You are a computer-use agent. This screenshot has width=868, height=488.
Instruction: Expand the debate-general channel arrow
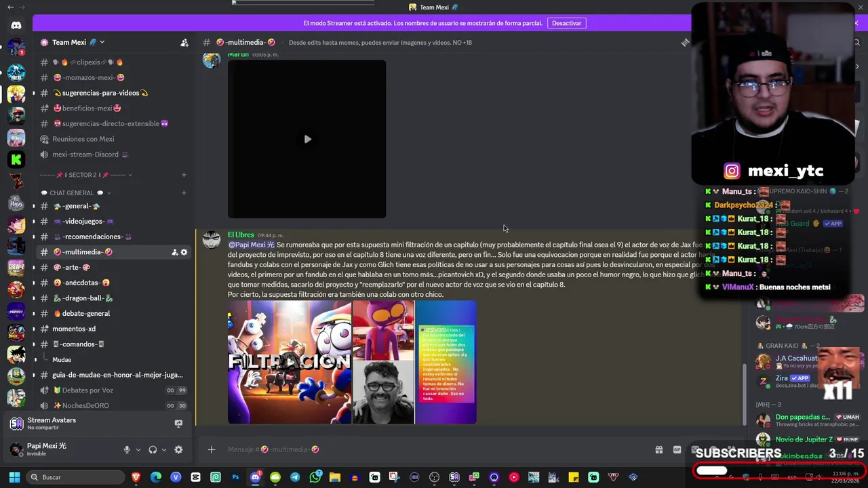point(34,314)
